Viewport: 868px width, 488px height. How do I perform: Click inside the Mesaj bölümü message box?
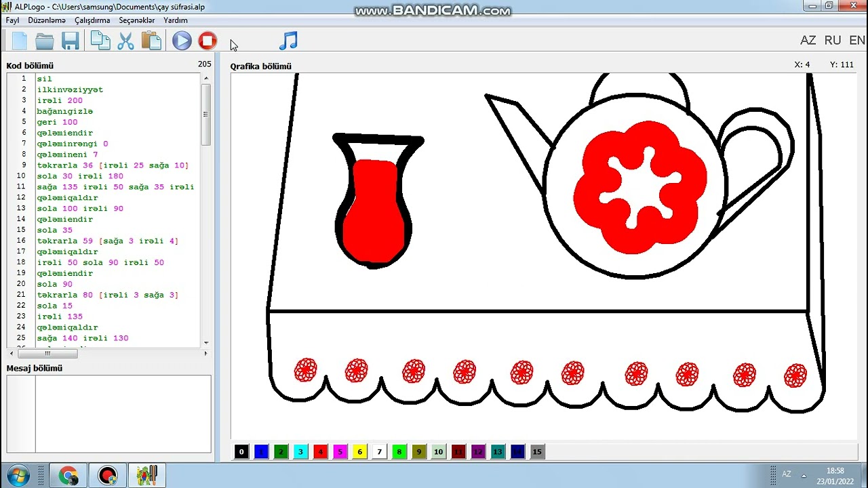(x=123, y=414)
